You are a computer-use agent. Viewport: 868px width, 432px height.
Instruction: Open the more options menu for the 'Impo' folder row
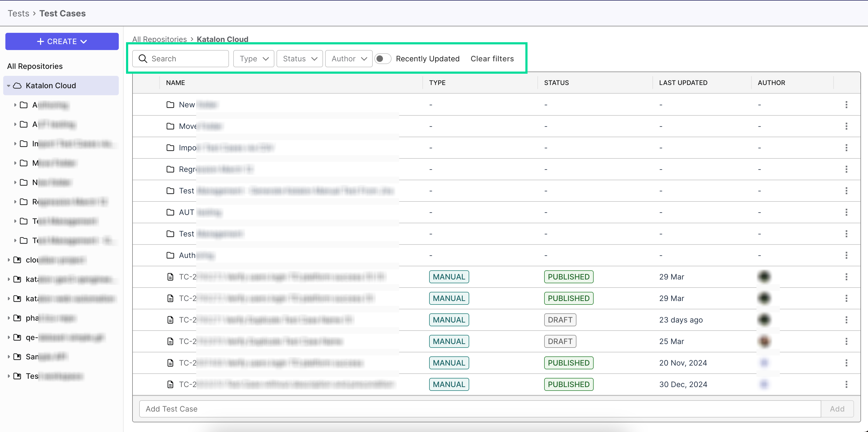click(846, 148)
